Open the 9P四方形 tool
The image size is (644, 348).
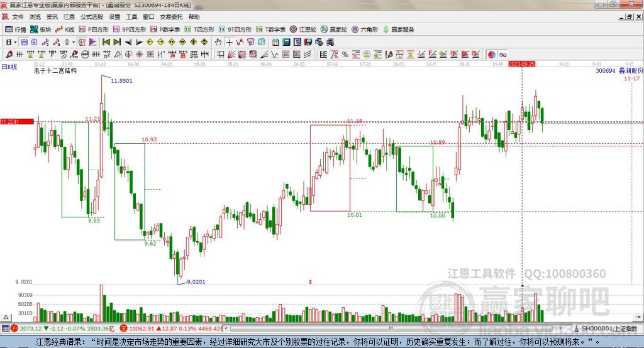point(130,30)
